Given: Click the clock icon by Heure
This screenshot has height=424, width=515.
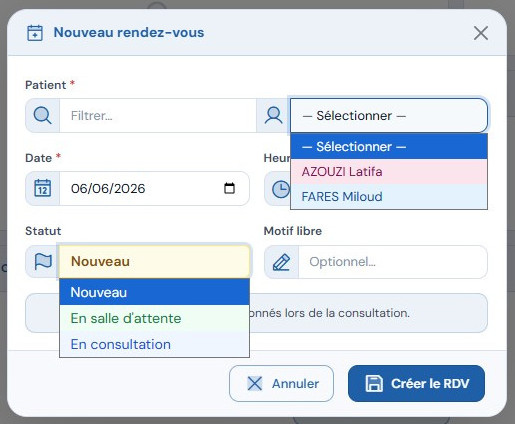Looking at the screenshot, I should (281, 189).
